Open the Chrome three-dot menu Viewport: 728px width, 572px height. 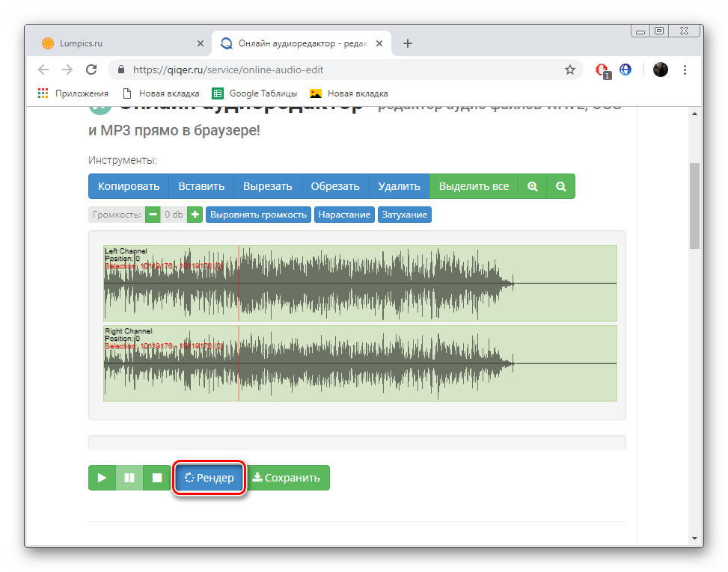685,70
